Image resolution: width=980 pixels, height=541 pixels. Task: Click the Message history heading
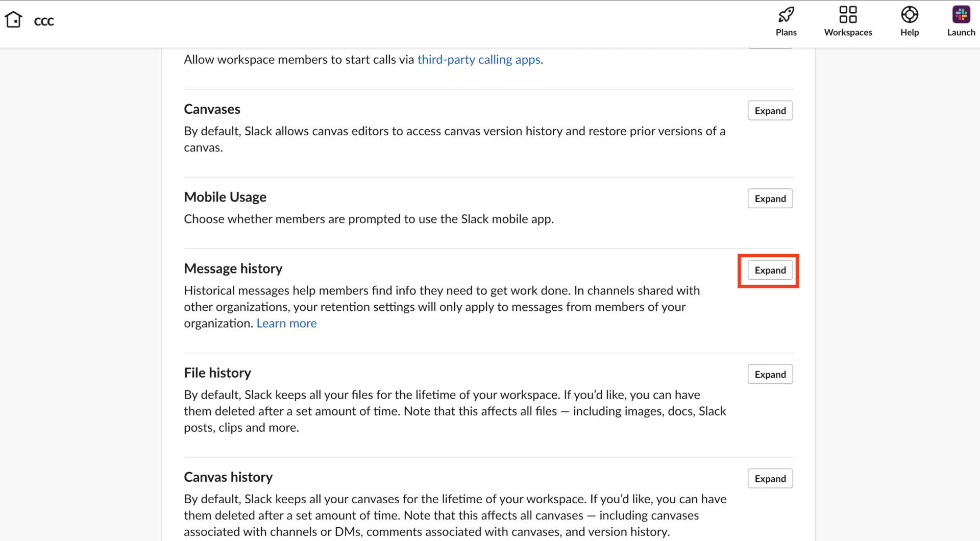(x=233, y=268)
